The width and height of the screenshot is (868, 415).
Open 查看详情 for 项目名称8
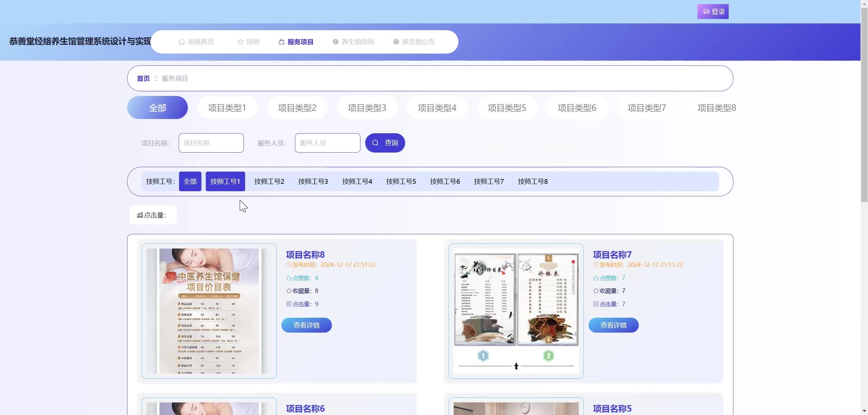coord(307,325)
